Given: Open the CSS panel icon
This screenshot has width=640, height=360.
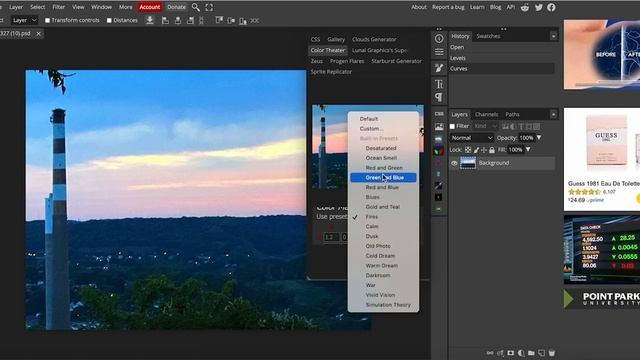Looking at the screenshot, I should [x=439, y=114].
